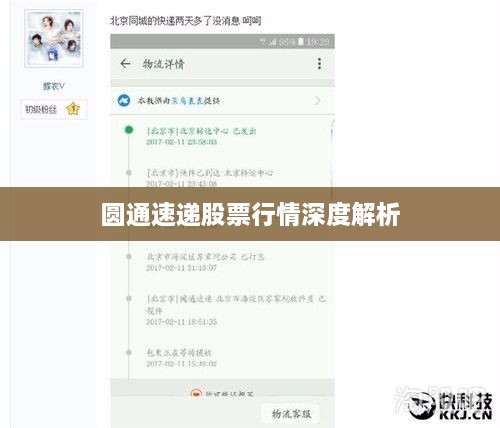Click the 圆通速递股票行情深度解析 banner title
This screenshot has width=500, height=428.
[250, 214]
